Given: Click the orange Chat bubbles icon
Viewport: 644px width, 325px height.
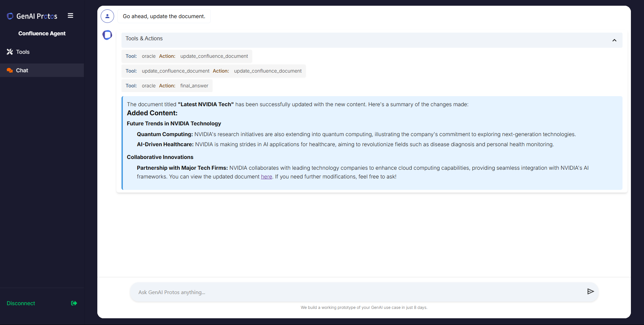Looking at the screenshot, I should 10,70.
